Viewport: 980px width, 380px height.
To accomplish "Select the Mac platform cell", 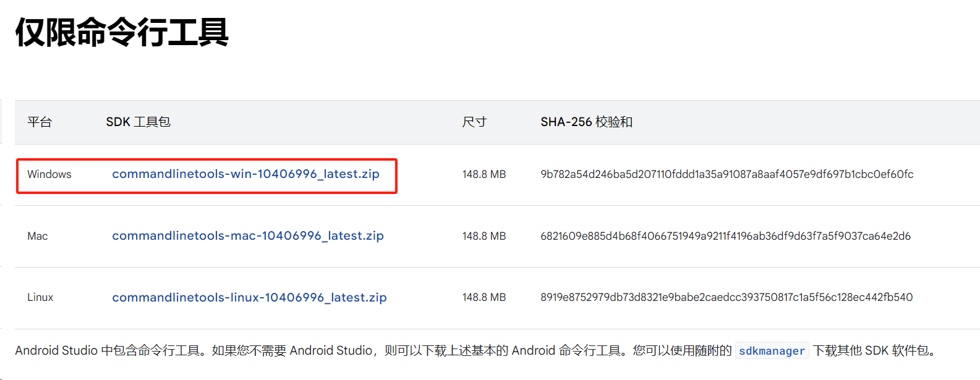I will coord(38,237).
